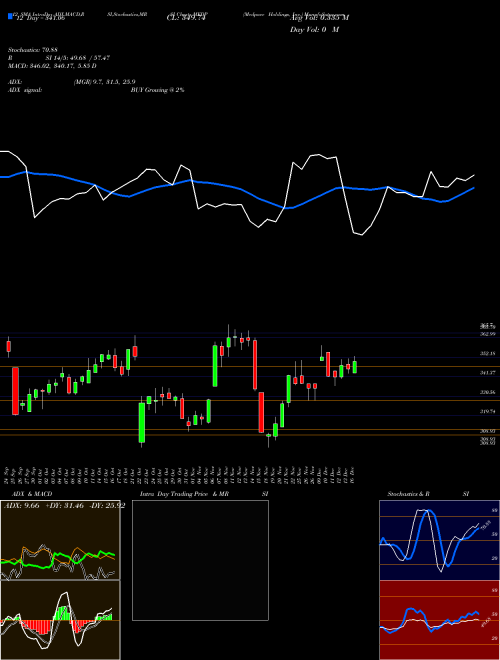Viewport: 500px width, 660px height.
Task: Click the 319.74 price axis label
Action: [487, 412]
